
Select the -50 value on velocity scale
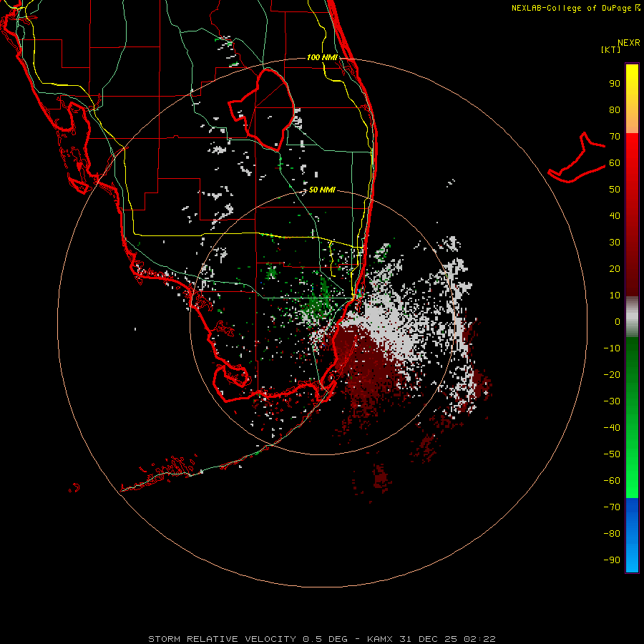tap(612, 454)
